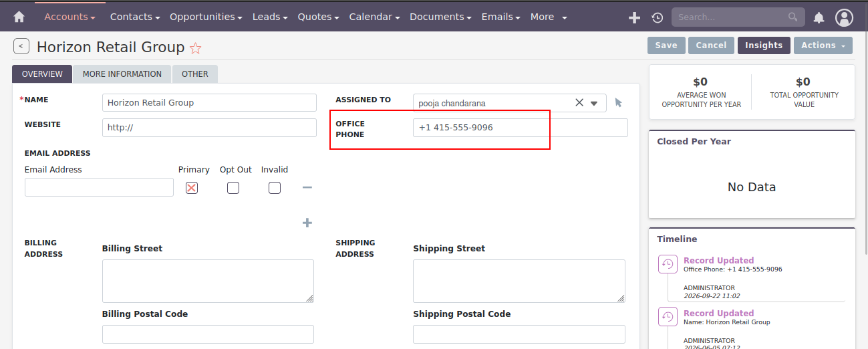
Task: Toggle the Primary email checkbox
Action: (192, 188)
